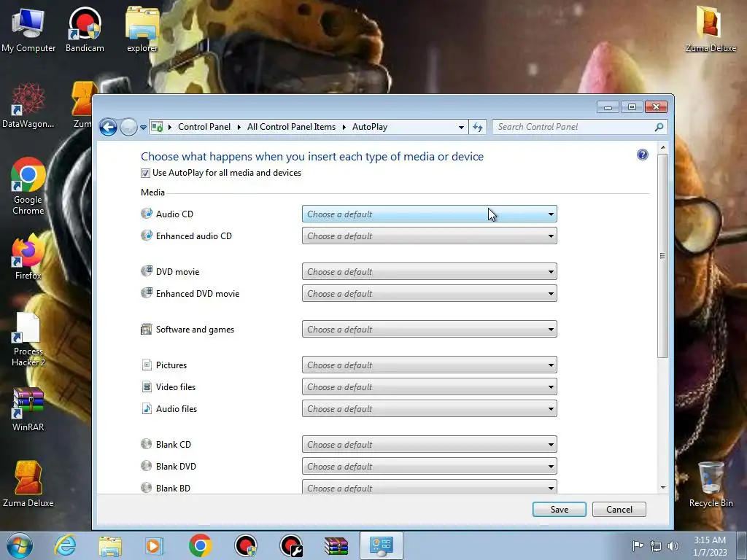Click All Control Panel Items breadcrumb
The height and width of the screenshot is (560, 747).
(x=291, y=127)
